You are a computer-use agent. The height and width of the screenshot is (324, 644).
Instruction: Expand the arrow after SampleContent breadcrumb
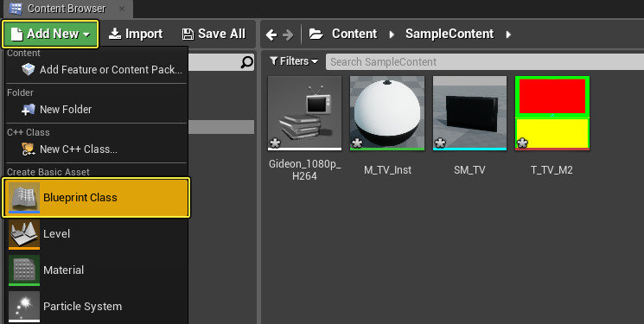(x=508, y=35)
